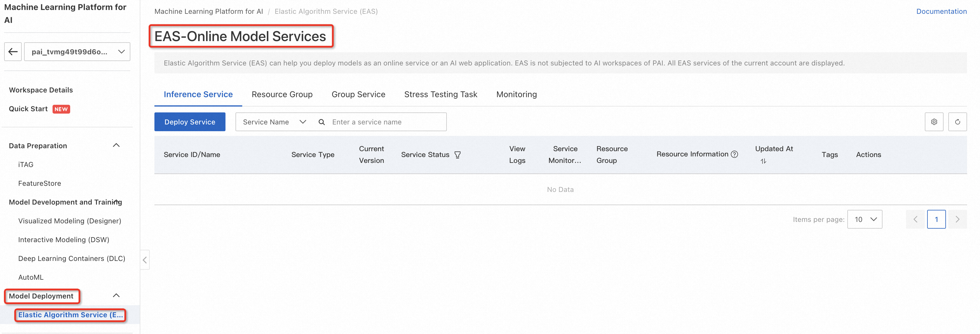This screenshot has width=980, height=334.
Task: Collapse the Model Development and Training section
Action: click(117, 202)
